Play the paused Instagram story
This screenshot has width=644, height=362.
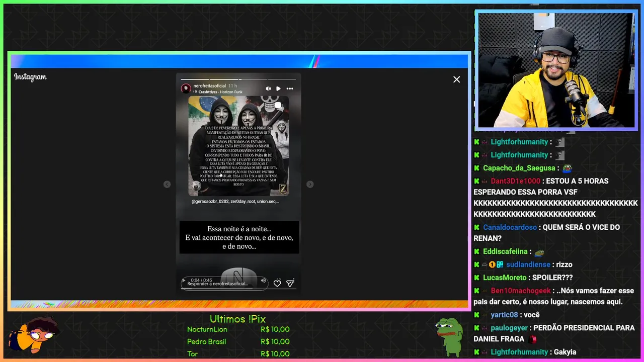coord(278,88)
